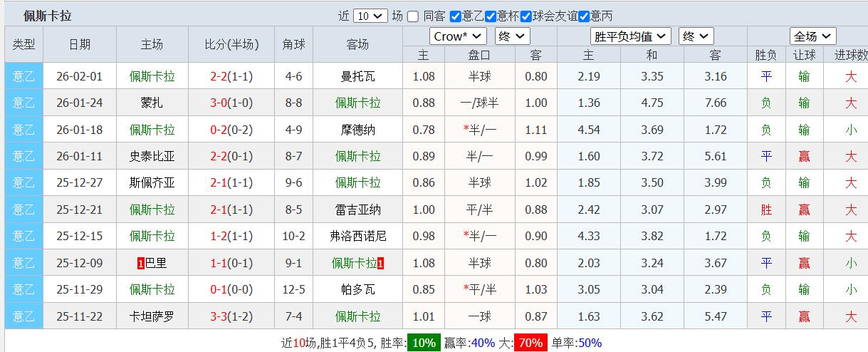The image size is (868, 352).
Task: Click handicap 一/球半 in 蒙扎 row
Action: click(479, 103)
